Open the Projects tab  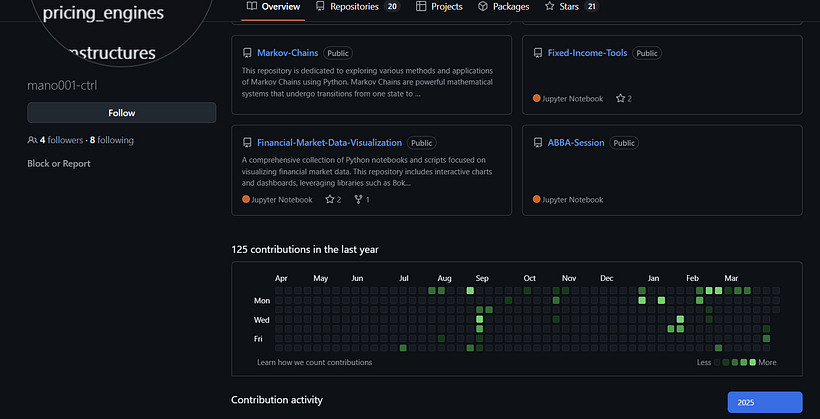point(439,7)
